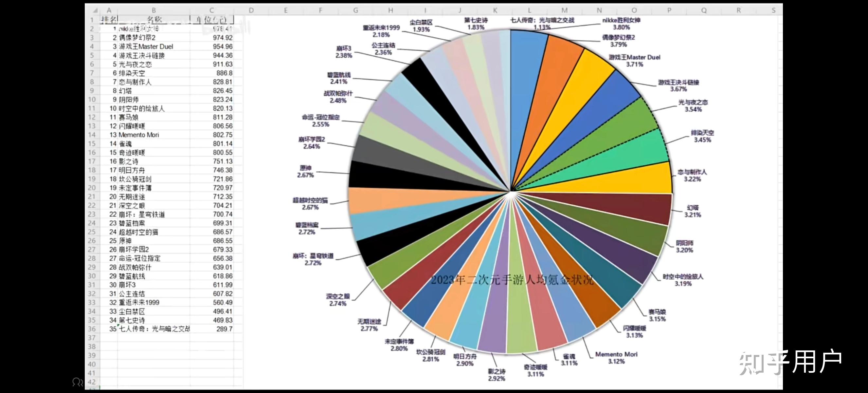Viewport: 868px width, 393px height.
Task: Click the 明日方舟 2.90% data label
Action: point(465,360)
